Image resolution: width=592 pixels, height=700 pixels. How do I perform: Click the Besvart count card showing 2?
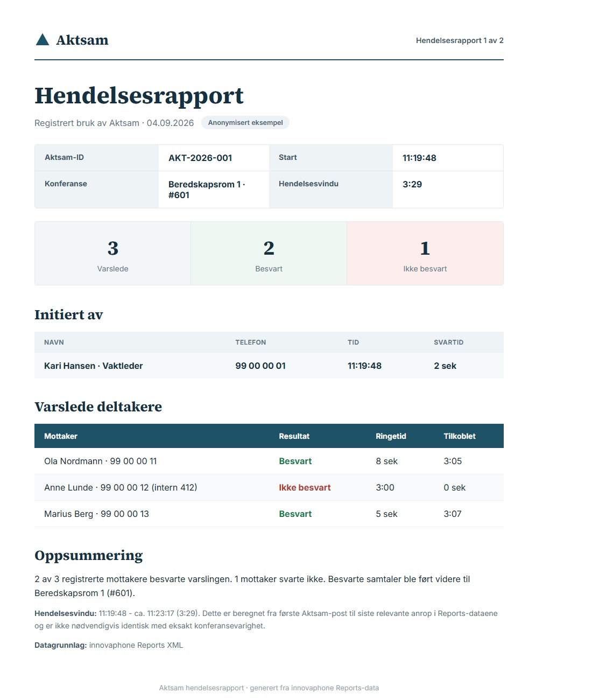(x=269, y=253)
